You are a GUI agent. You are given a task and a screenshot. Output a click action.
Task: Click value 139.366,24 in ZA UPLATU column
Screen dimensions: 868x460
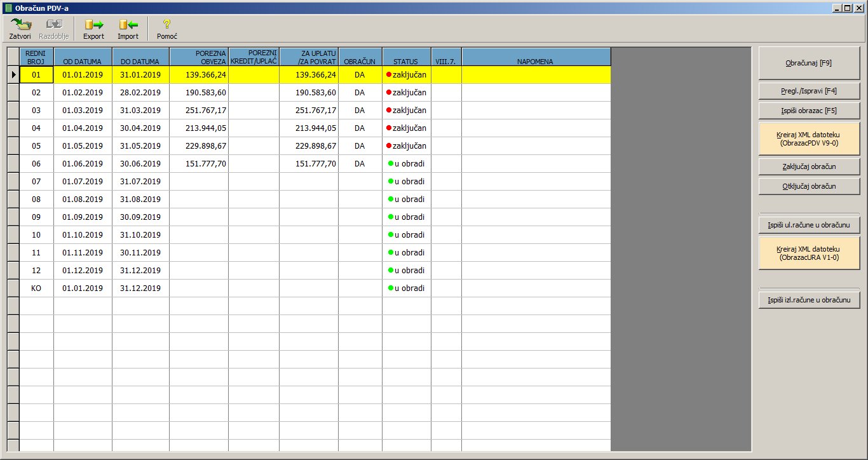tap(309, 74)
